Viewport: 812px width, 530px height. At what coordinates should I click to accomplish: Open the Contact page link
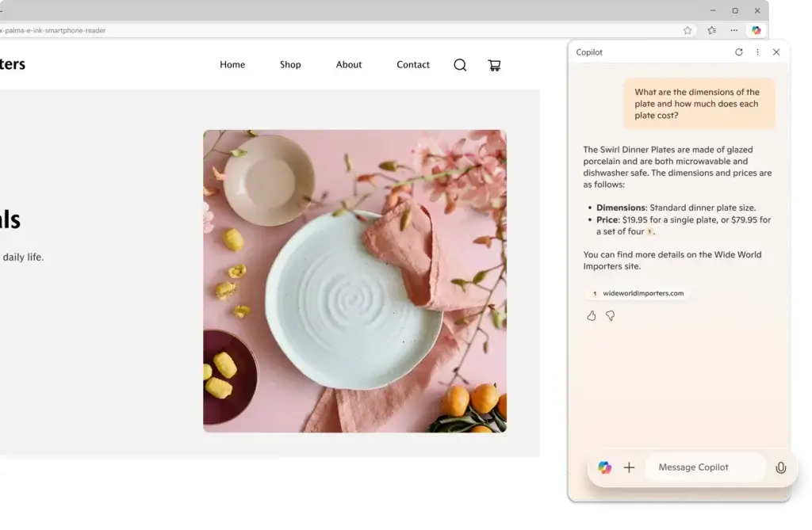(x=413, y=65)
